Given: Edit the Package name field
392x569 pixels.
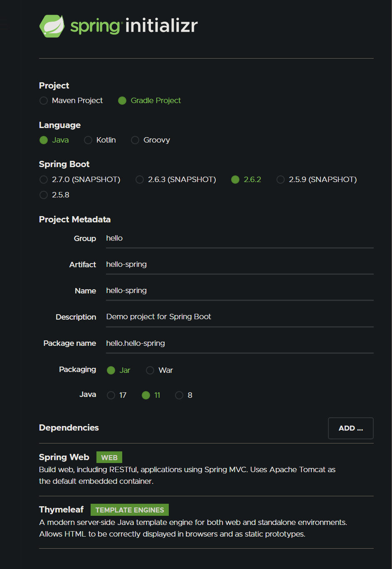Looking at the screenshot, I should [240, 343].
